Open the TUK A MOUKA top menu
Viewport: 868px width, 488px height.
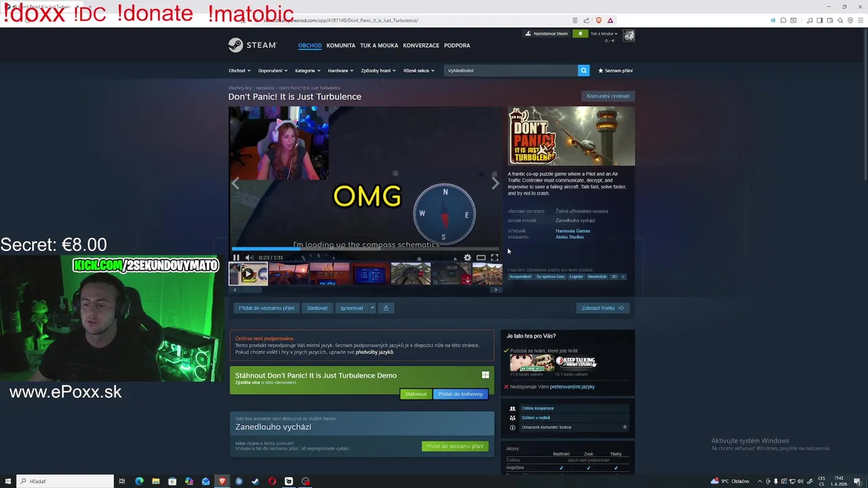coord(379,45)
